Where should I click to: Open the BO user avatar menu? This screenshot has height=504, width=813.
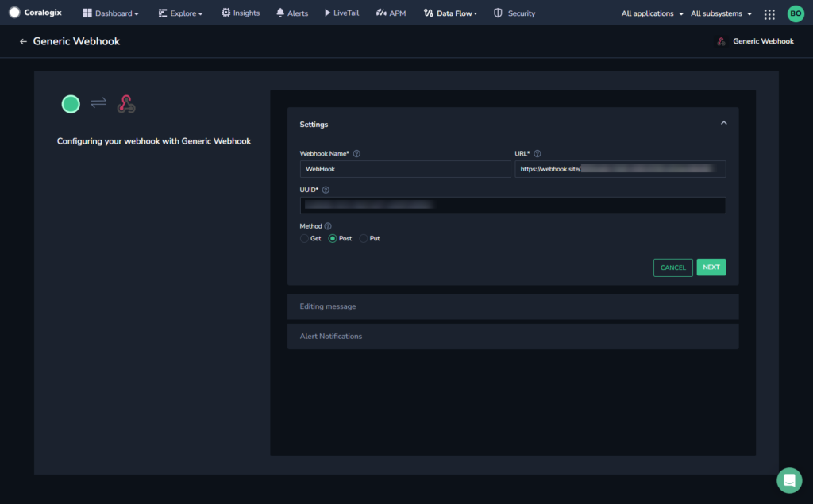tap(796, 13)
